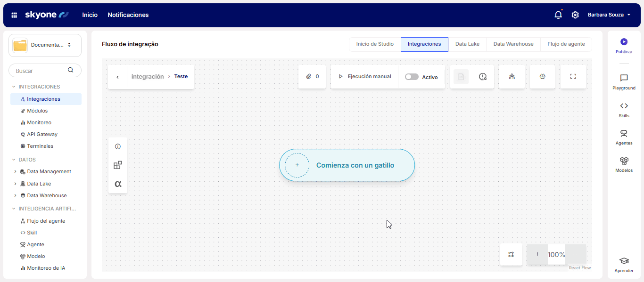Click the attachments paperclip counter
The width and height of the screenshot is (644, 282).
point(312,76)
